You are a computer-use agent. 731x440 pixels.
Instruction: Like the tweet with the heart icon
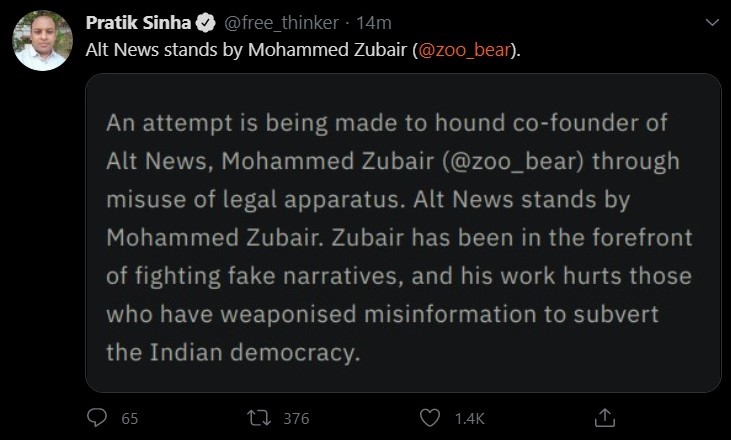tap(431, 417)
